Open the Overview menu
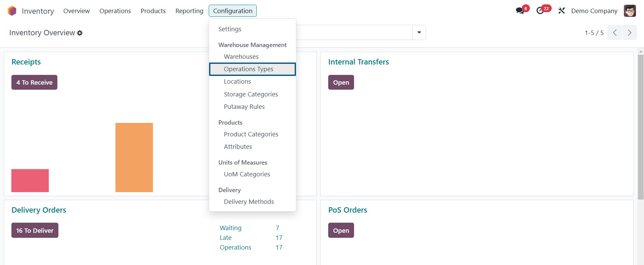This screenshot has width=644, height=265. pos(77,11)
